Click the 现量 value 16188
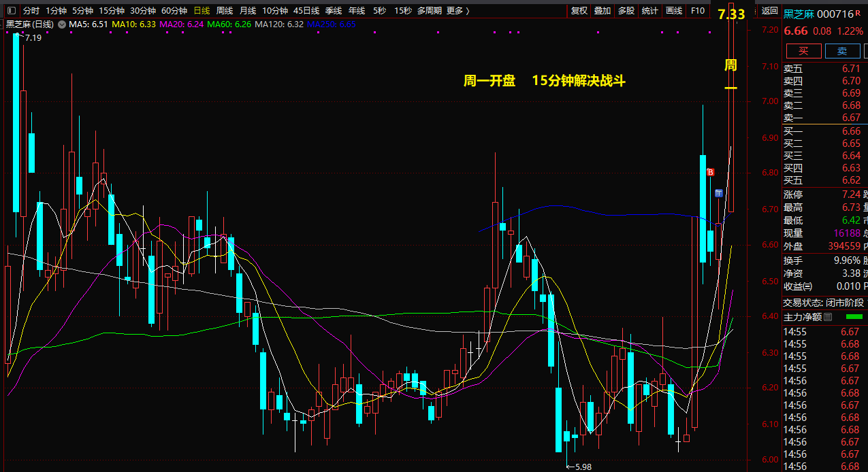This screenshot has height=472, width=868. pos(847,233)
